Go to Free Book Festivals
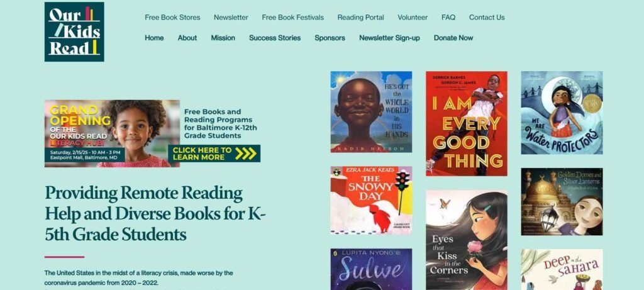The image size is (644, 290). click(x=293, y=17)
